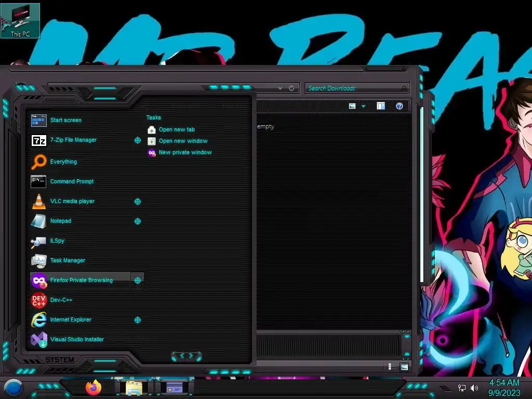The image size is (532, 399).
Task: Click the New private window task icon
Action: (x=152, y=153)
